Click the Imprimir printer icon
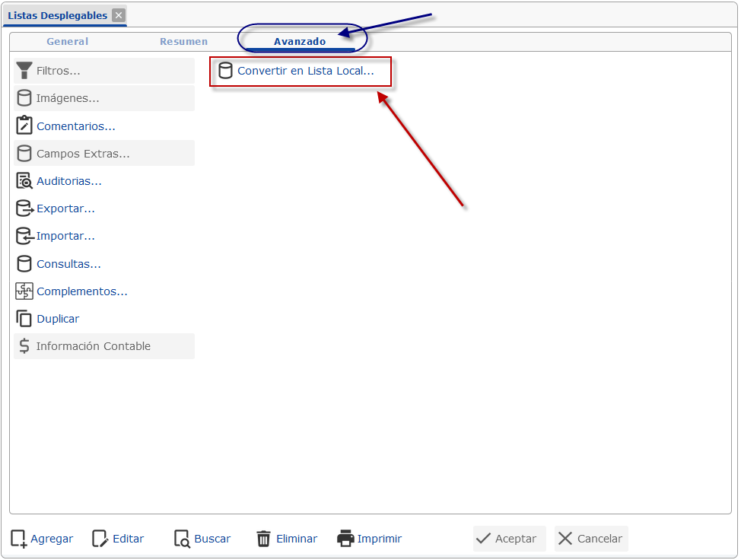This screenshot has width=741, height=560. point(345,538)
